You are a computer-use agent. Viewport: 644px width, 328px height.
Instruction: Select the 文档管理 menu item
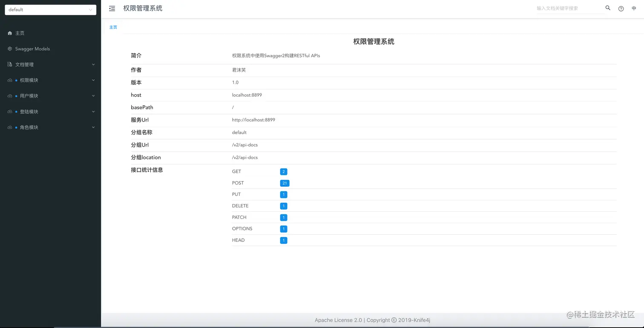tap(50, 65)
